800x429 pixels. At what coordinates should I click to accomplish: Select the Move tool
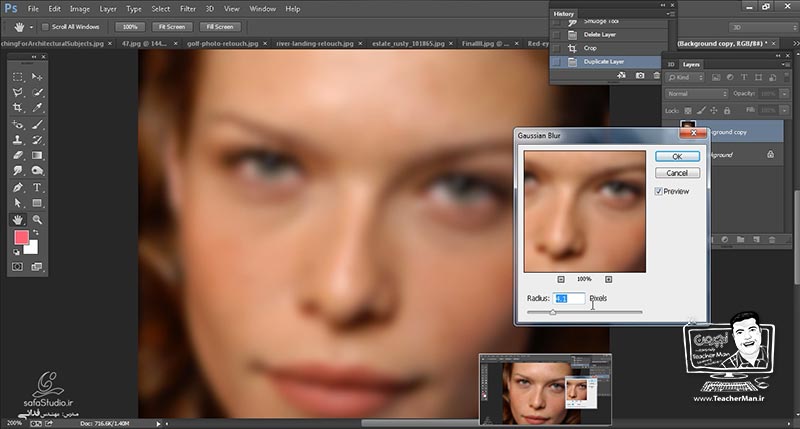click(37, 77)
